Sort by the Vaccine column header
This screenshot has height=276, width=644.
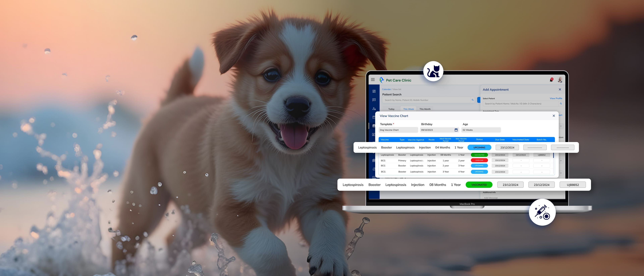tap(385, 140)
